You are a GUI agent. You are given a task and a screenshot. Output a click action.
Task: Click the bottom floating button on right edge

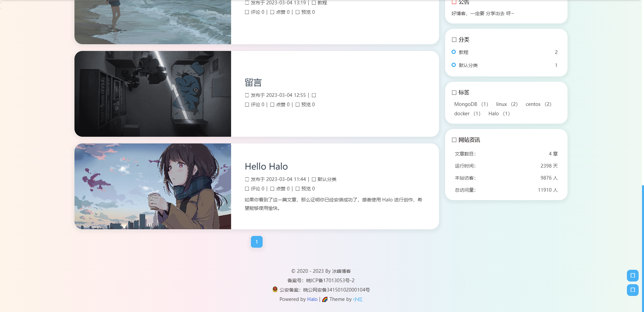(x=633, y=290)
